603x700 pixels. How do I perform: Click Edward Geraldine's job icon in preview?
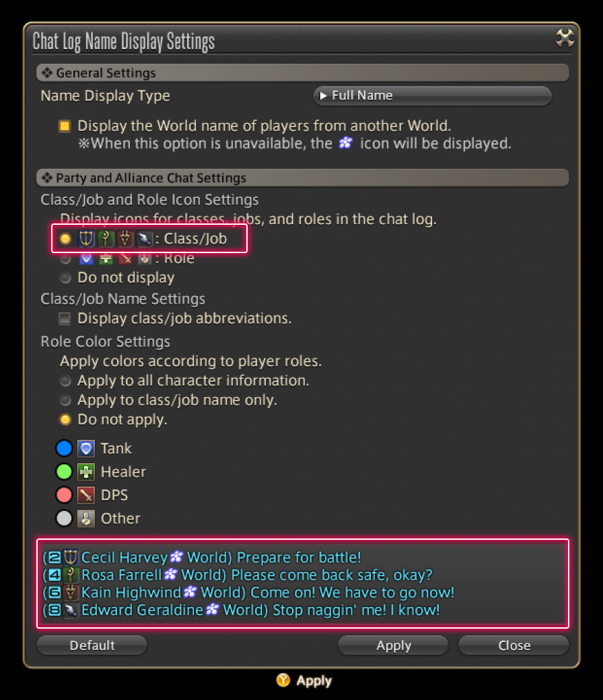point(71,610)
